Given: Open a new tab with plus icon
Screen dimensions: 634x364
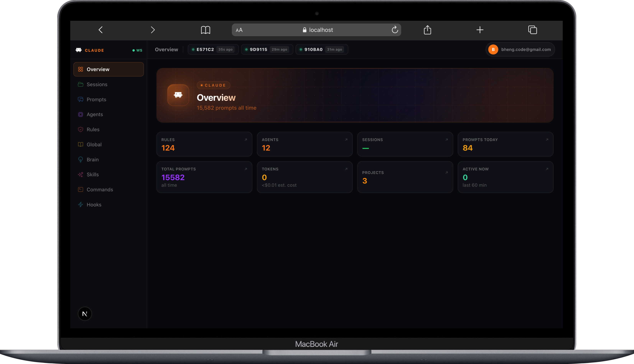Looking at the screenshot, I should (x=480, y=30).
